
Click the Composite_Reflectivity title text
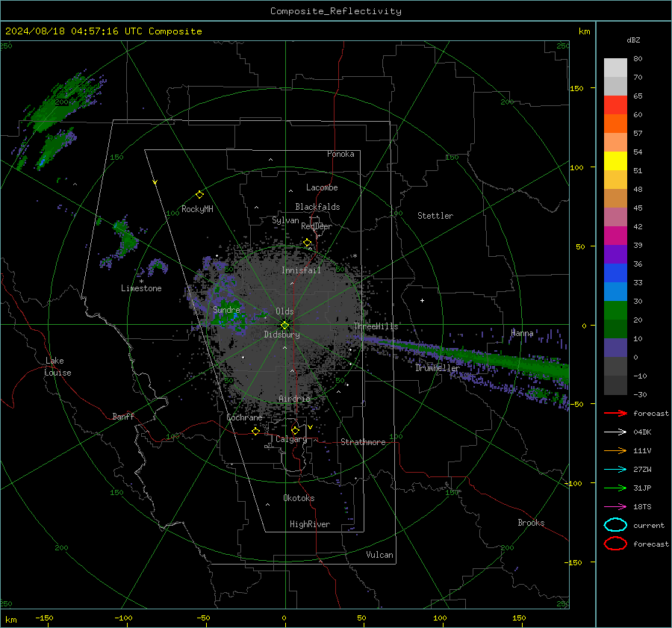335,11
